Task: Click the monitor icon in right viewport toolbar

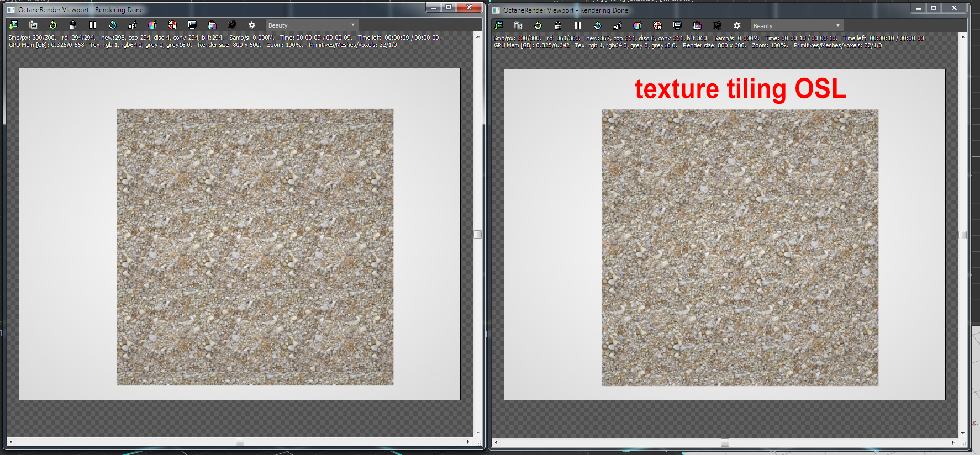Action: pos(677,25)
